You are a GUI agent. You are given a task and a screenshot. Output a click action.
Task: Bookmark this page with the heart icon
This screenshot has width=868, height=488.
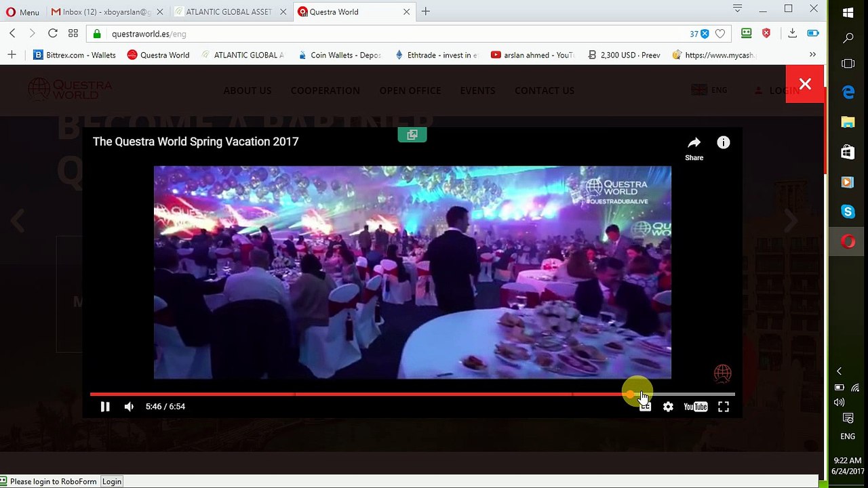coord(720,34)
